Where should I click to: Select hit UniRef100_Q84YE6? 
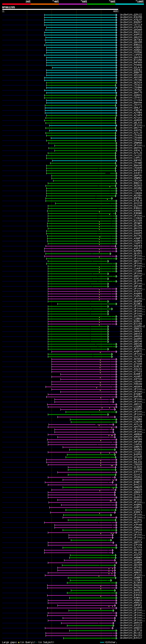pos(131,58)
